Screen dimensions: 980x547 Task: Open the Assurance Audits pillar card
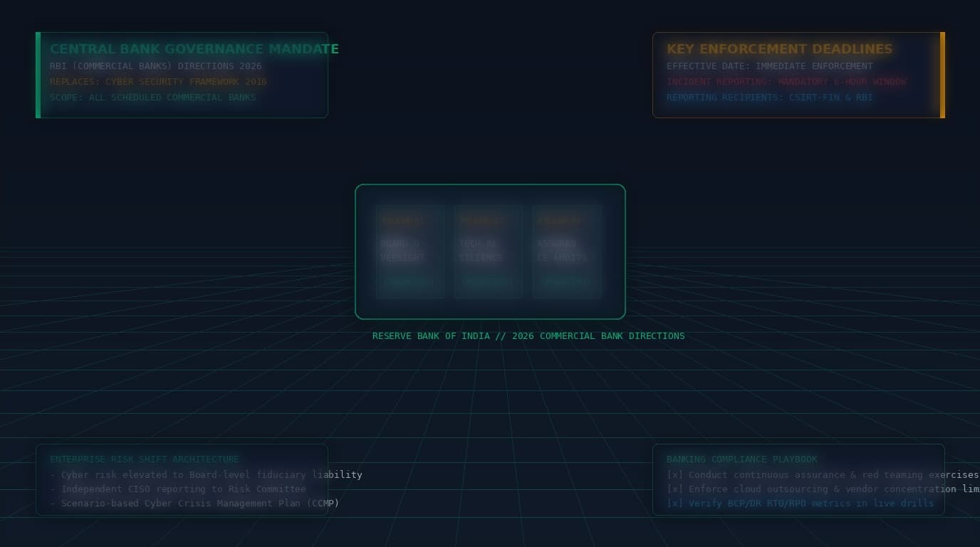(x=567, y=251)
